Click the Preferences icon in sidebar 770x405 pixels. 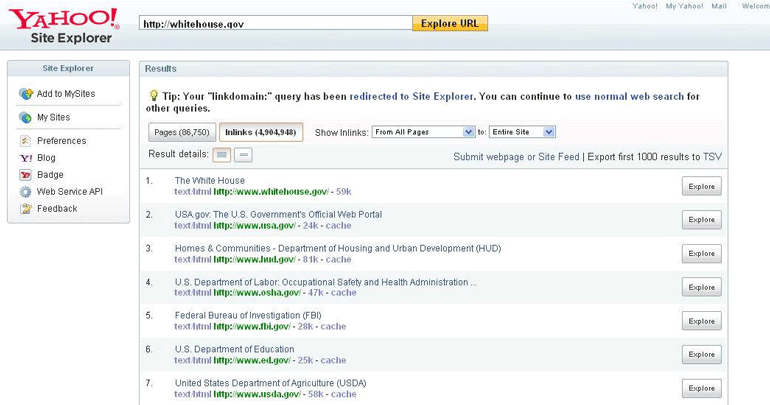25,141
